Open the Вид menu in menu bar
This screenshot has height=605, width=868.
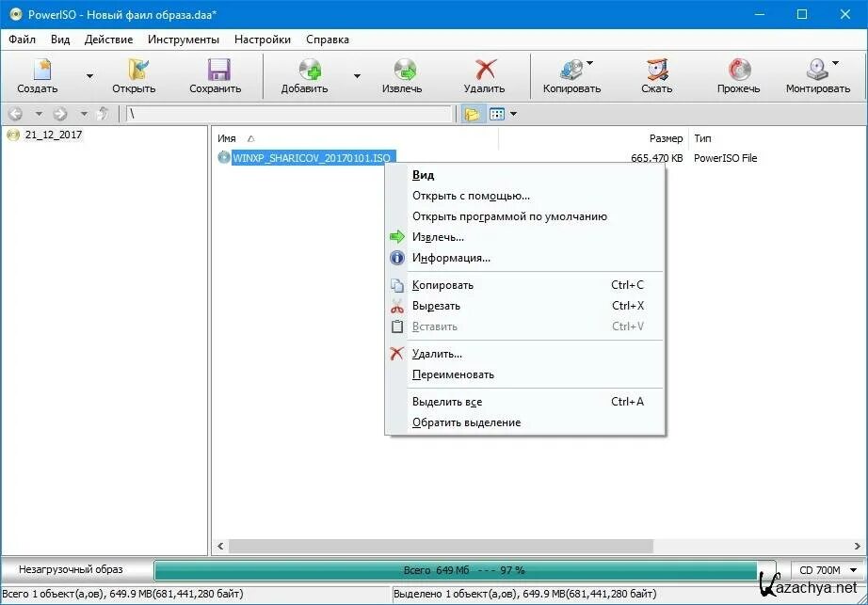pyautogui.click(x=60, y=40)
